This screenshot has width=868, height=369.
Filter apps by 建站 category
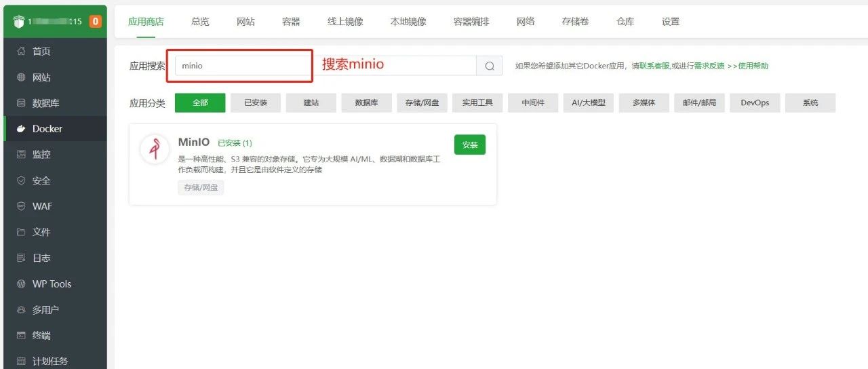click(311, 102)
